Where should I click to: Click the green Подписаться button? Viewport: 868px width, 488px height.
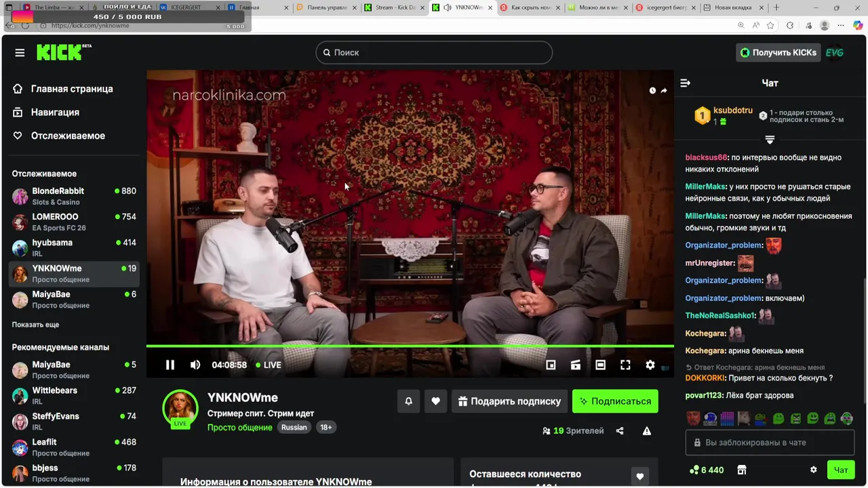615,401
